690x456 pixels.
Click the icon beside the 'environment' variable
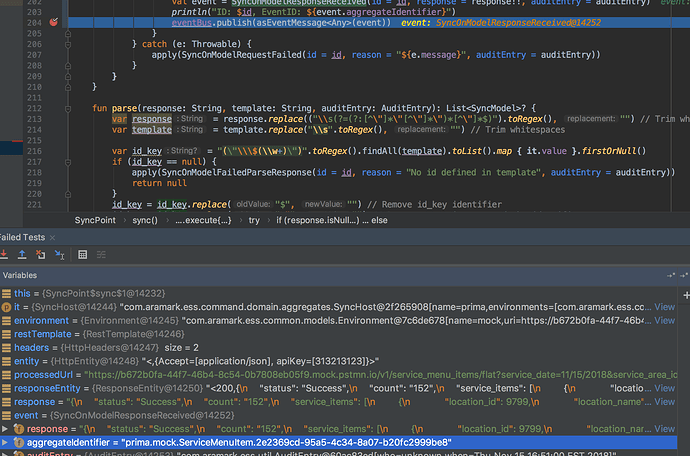pos(6,321)
